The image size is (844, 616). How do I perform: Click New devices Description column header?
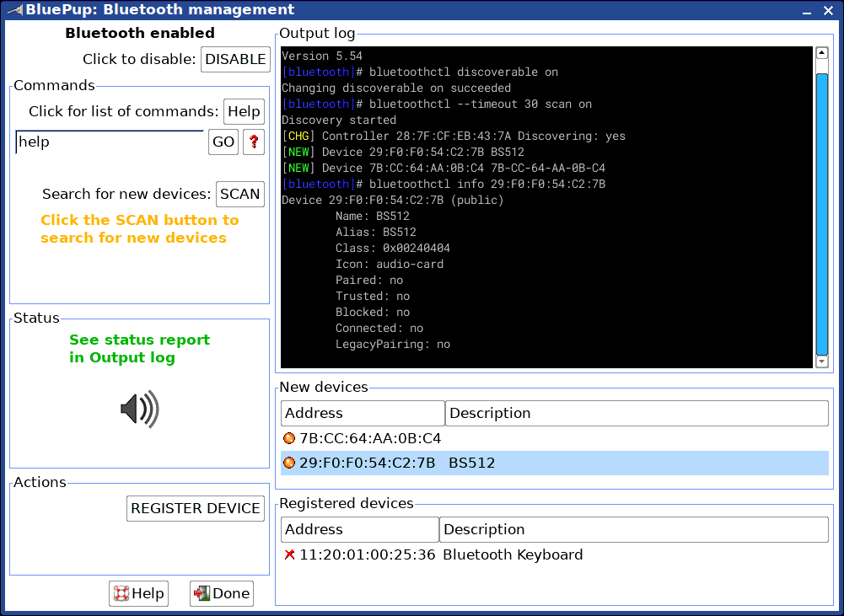pos(637,413)
